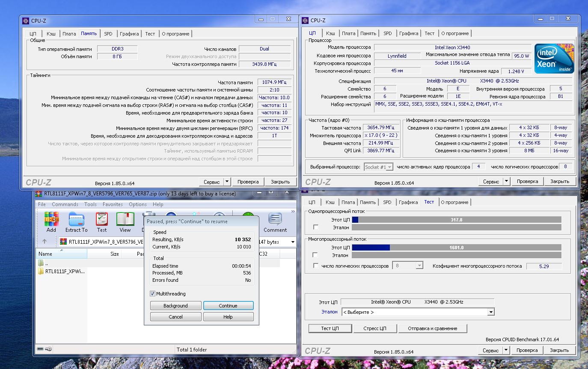
Task: Click the key icon in WinRAR status bar
Action: 49,349
